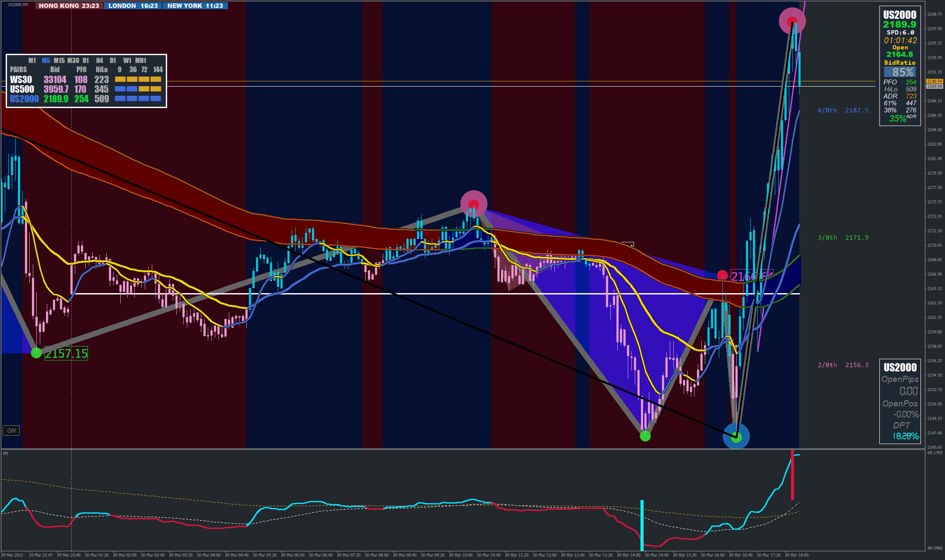Click the magenta circle at chart's top peak
945x560 pixels.
(792, 21)
